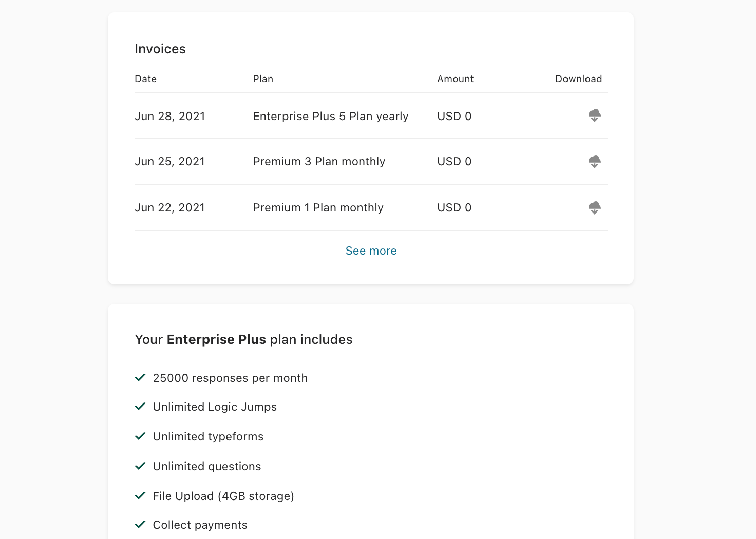Click the Premium 1 Plan monthly entry
This screenshot has width=756, height=539.
pos(318,207)
